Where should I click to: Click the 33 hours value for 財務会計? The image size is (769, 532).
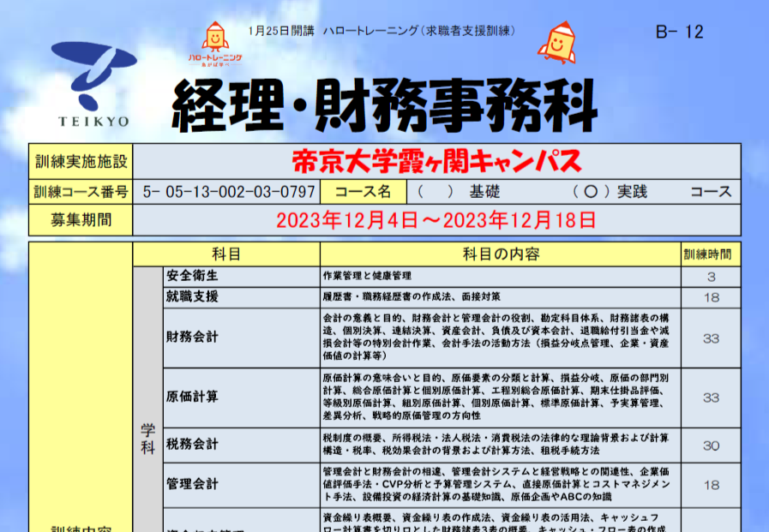click(711, 338)
